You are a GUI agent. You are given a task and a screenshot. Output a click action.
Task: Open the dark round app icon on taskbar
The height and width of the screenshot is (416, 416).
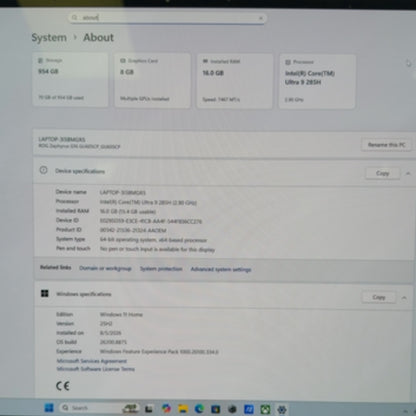pos(232,409)
